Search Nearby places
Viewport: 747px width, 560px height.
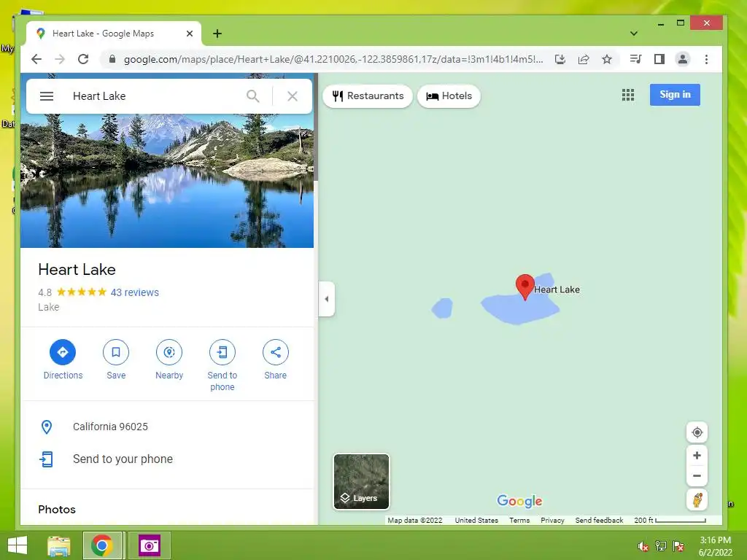tap(169, 359)
